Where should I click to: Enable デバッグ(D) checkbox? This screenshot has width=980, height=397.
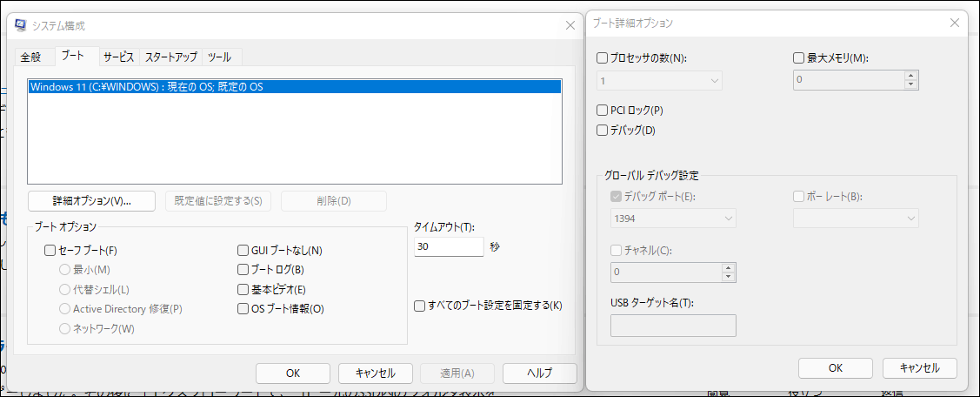pos(603,131)
